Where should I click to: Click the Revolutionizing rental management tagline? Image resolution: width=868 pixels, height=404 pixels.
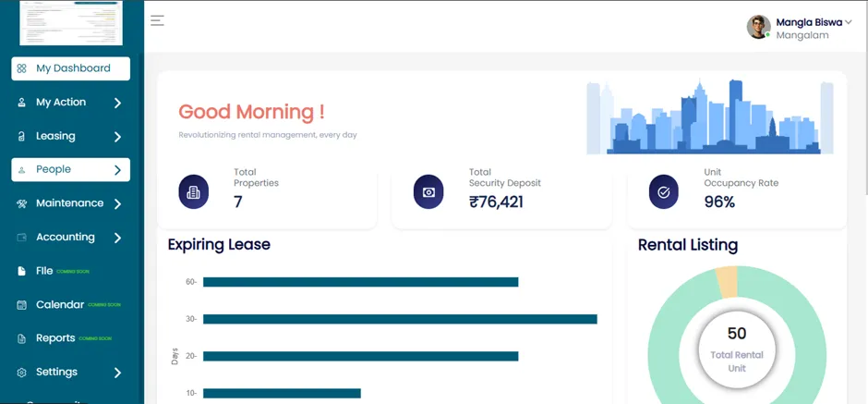(268, 135)
